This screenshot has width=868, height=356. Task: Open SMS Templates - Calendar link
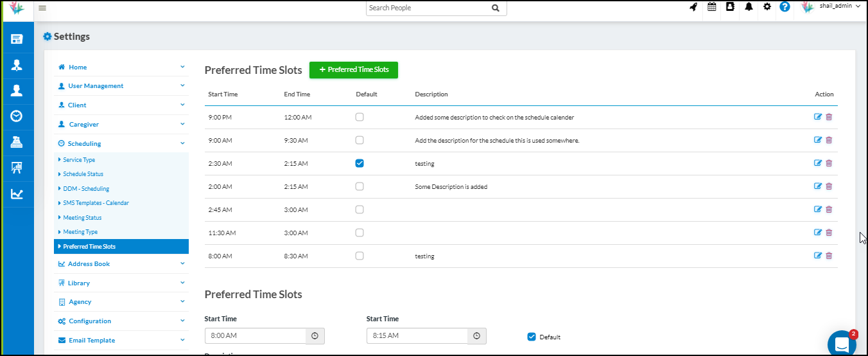point(96,203)
